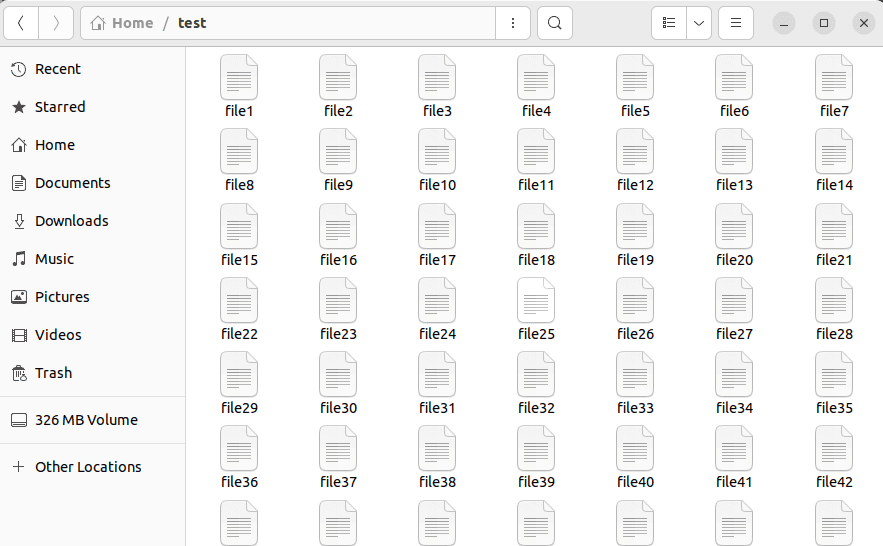Open the hamburger main menu
Image resolution: width=883 pixels, height=546 pixels.
coord(735,23)
